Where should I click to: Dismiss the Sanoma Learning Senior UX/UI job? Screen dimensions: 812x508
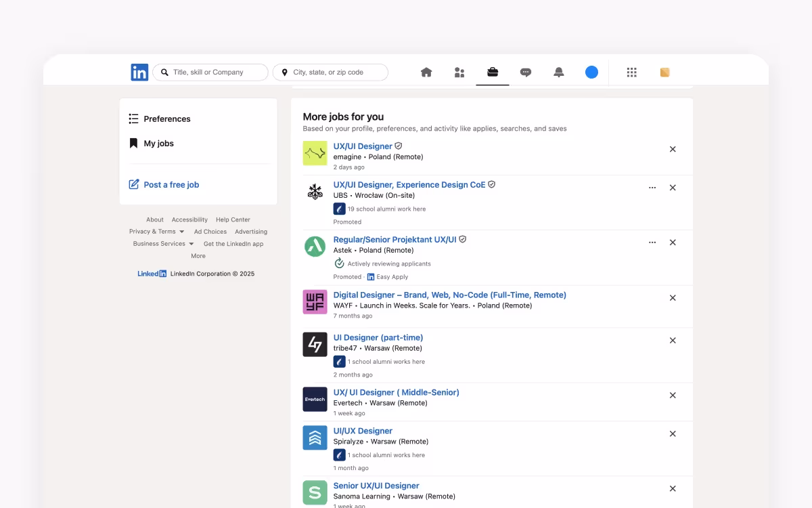click(x=673, y=488)
